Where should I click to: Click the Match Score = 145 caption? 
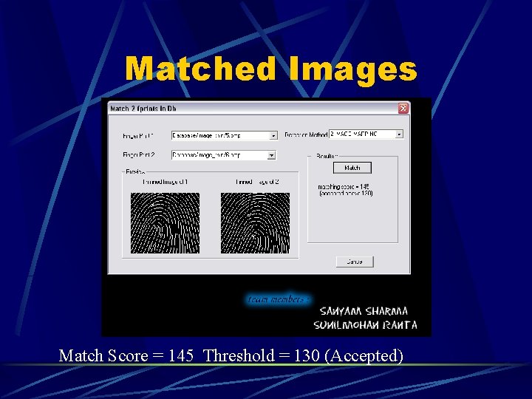coord(126,356)
